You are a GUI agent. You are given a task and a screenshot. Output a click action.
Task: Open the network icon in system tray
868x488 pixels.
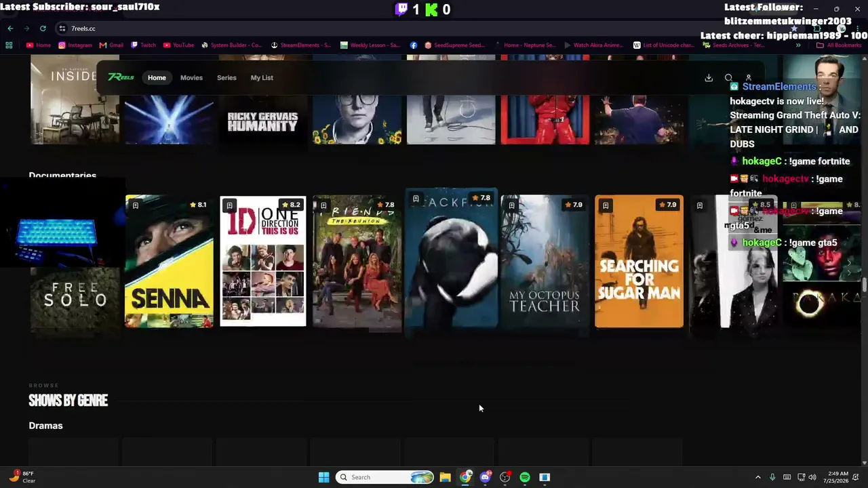[801, 477]
